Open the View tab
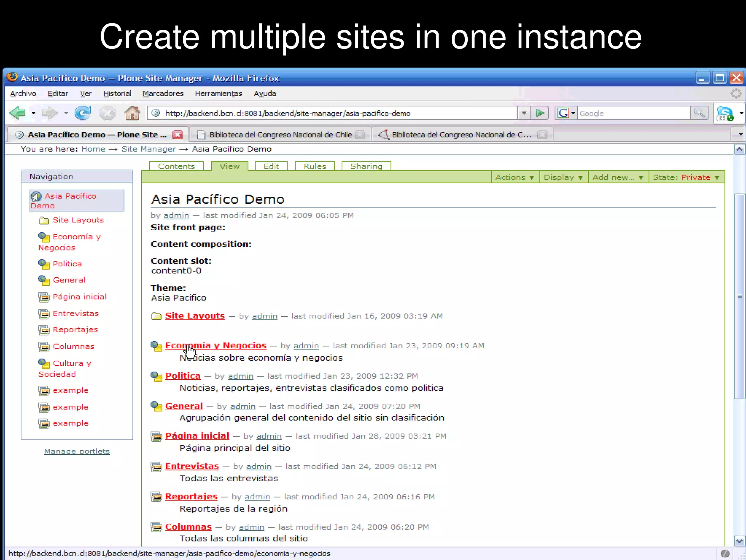Screen dimensions: 746x560 click(229, 166)
